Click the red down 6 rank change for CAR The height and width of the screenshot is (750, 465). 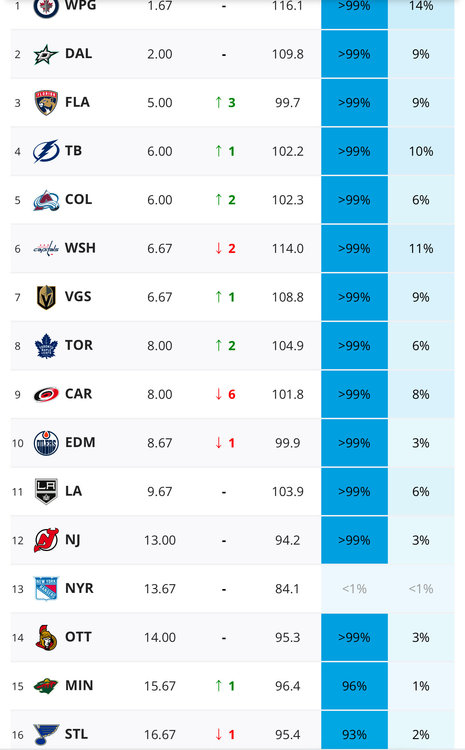tap(225, 395)
